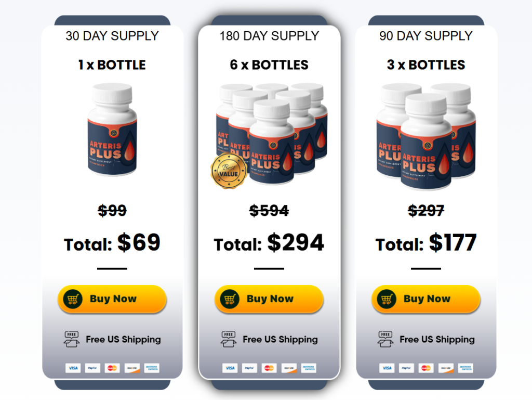Select the six-bottle Arteris Plus image
Viewport: 532px width, 400px height.
272,134
